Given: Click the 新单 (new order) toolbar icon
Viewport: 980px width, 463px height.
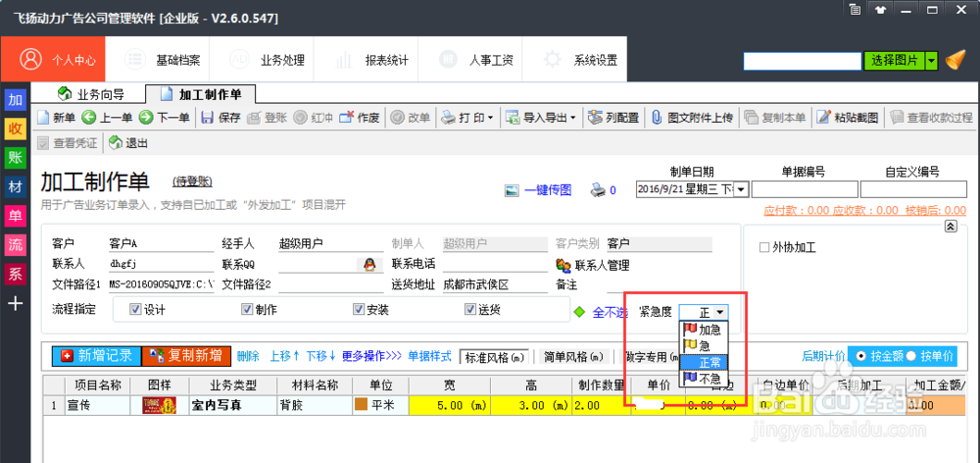Looking at the screenshot, I should [43, 117].
